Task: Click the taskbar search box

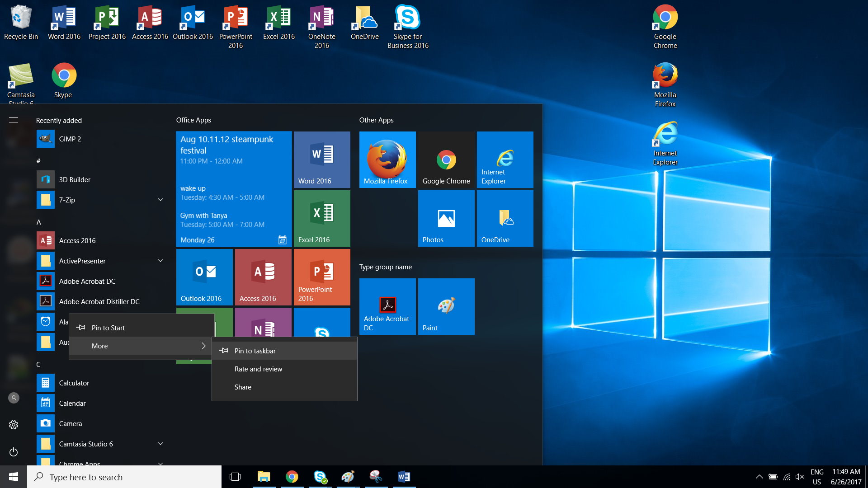Action: (124, 477)
